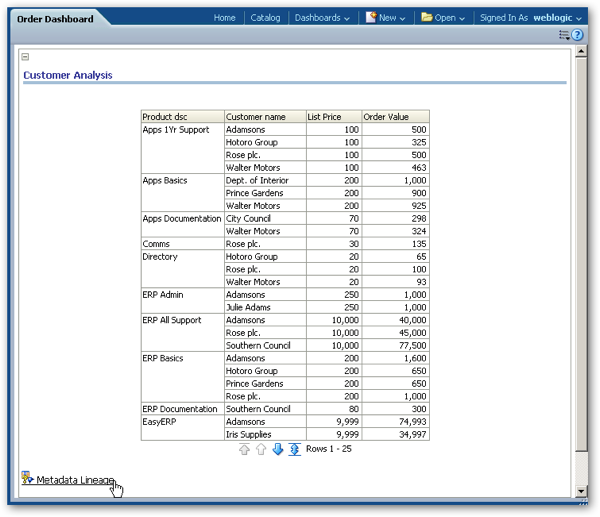The image size is (600, 517).
Task: Click customer City Council
Action: [x=265, y=218]
